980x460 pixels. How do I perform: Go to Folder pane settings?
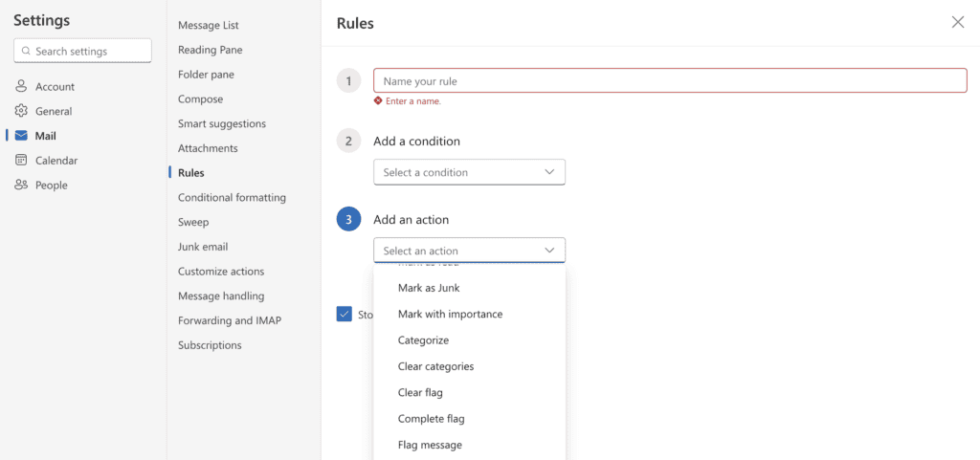tap(207, 75)
